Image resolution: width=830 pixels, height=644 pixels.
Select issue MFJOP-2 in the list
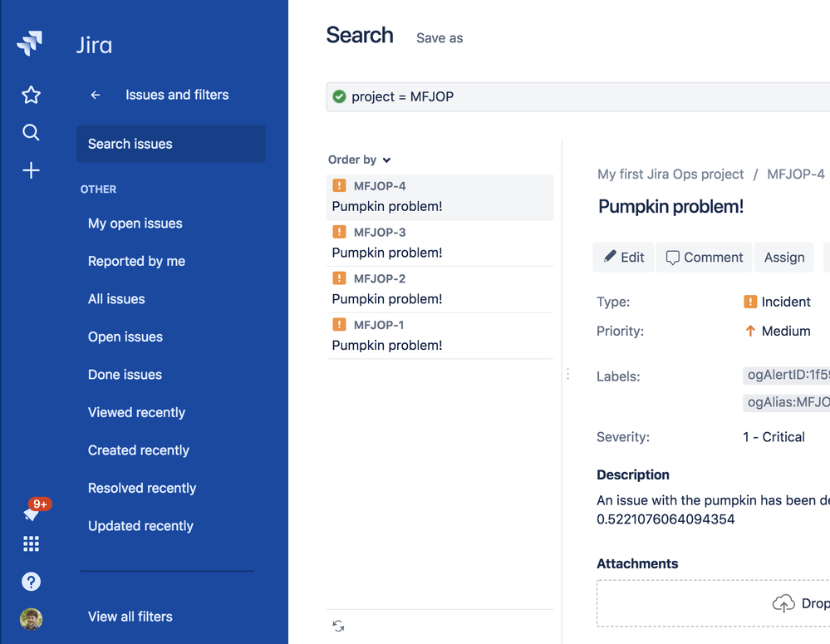click(x=440, y=288)
